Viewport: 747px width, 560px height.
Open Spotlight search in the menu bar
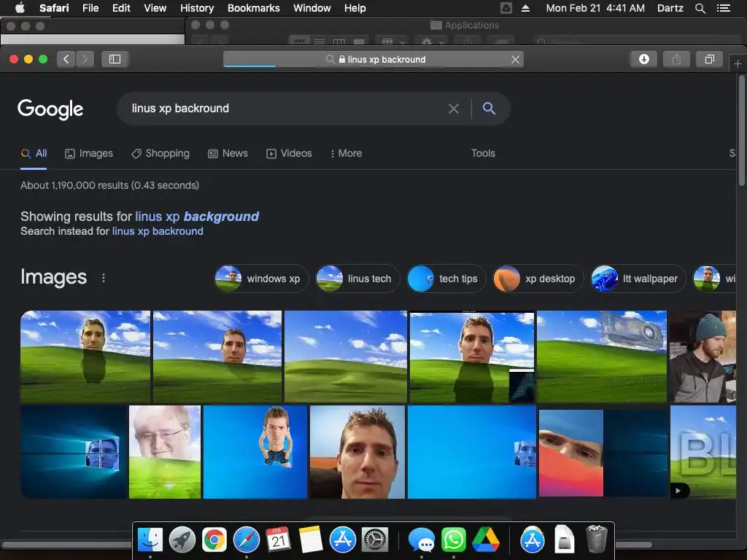pyautogui.click(x=700, y=8)
